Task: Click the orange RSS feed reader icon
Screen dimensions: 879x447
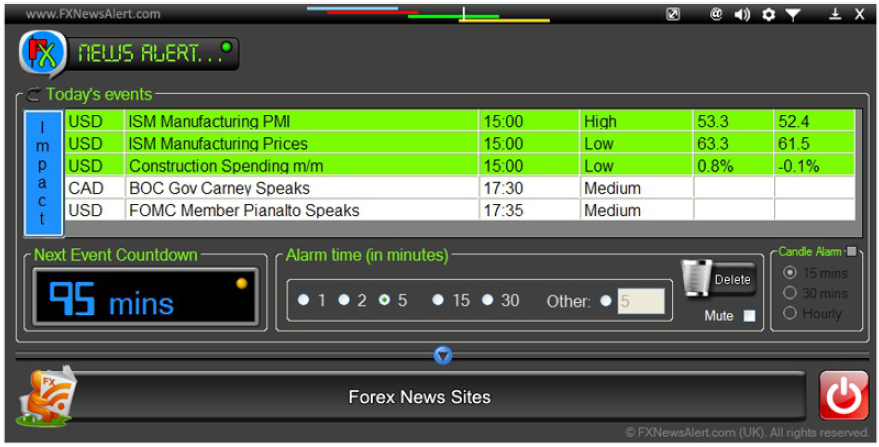Action: coord(47,396)
